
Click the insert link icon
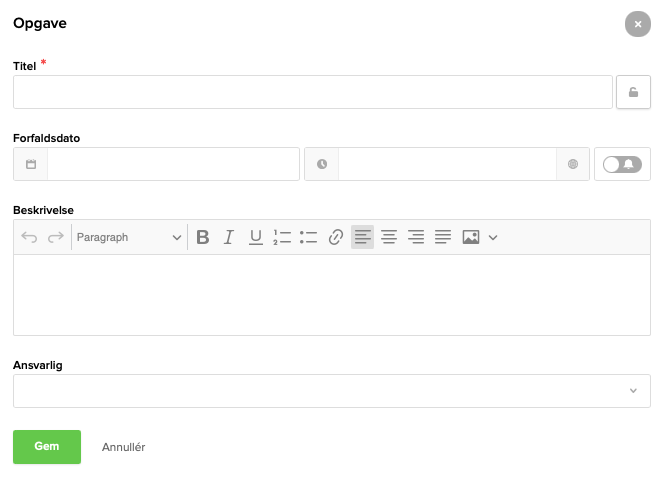click(336, 237)
